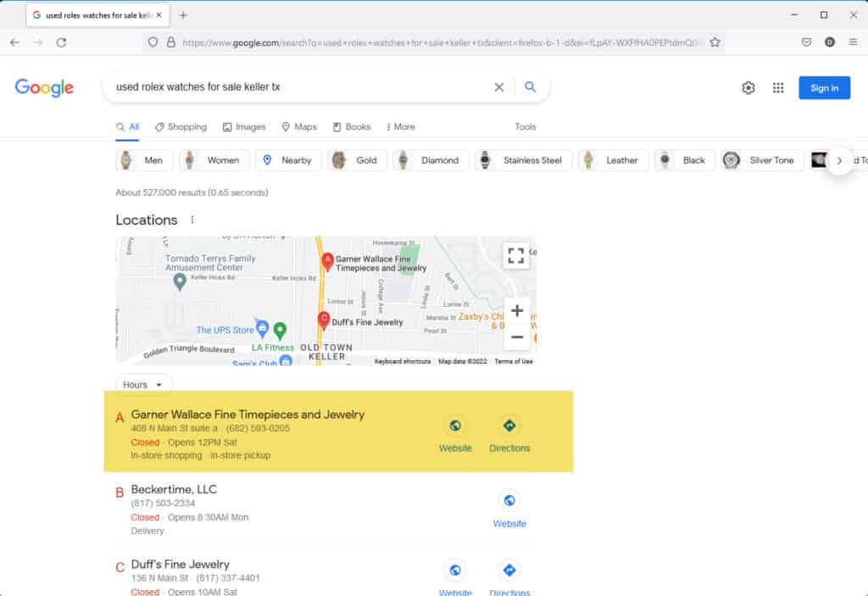Filter results by Men chip
The width and height of the screenshot is (868, 596).
[x=144, y=160]
